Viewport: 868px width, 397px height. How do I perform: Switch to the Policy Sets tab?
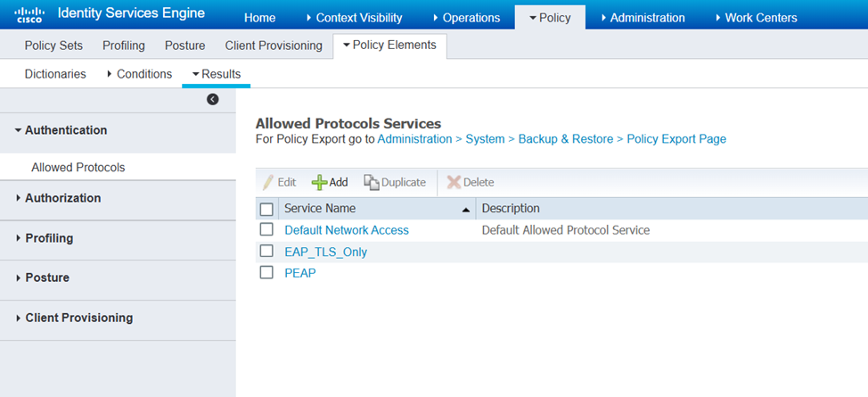[x=53, y=45]
